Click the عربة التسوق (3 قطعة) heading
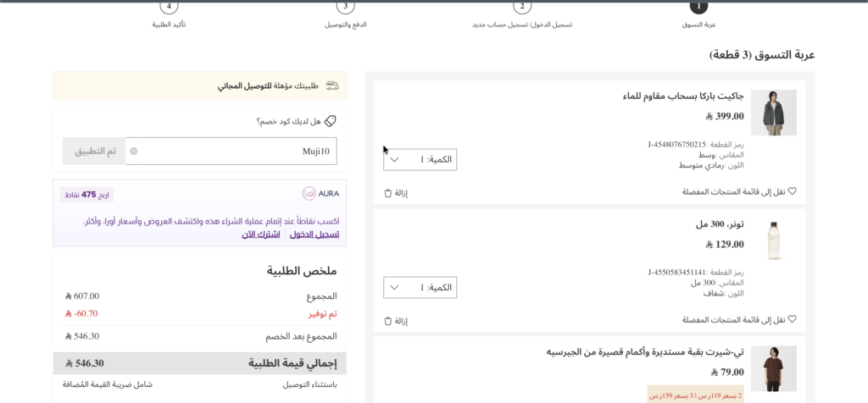 click(762, 55)
